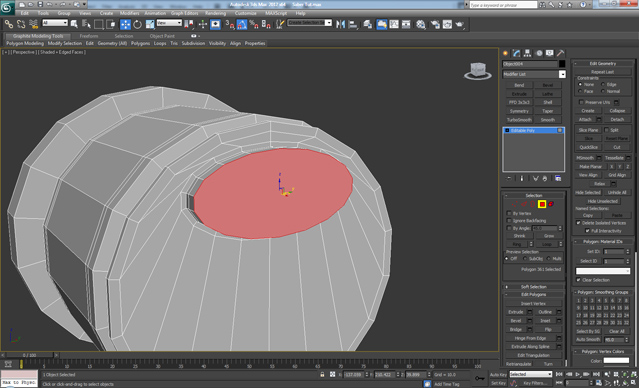Open the Motion command panel tab
Screen dimensions: 639x388
pyautogui.click(x=539, y=53)
